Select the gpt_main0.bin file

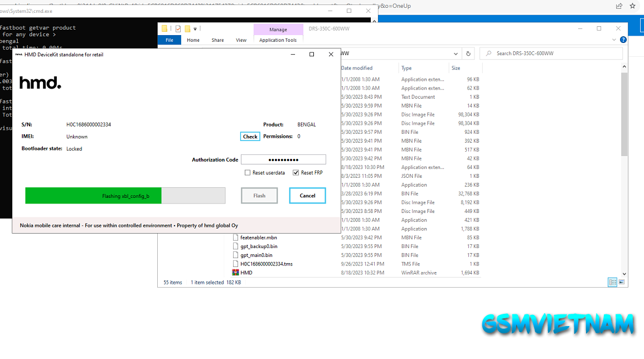pyautogui.click(x=256, y=255)
